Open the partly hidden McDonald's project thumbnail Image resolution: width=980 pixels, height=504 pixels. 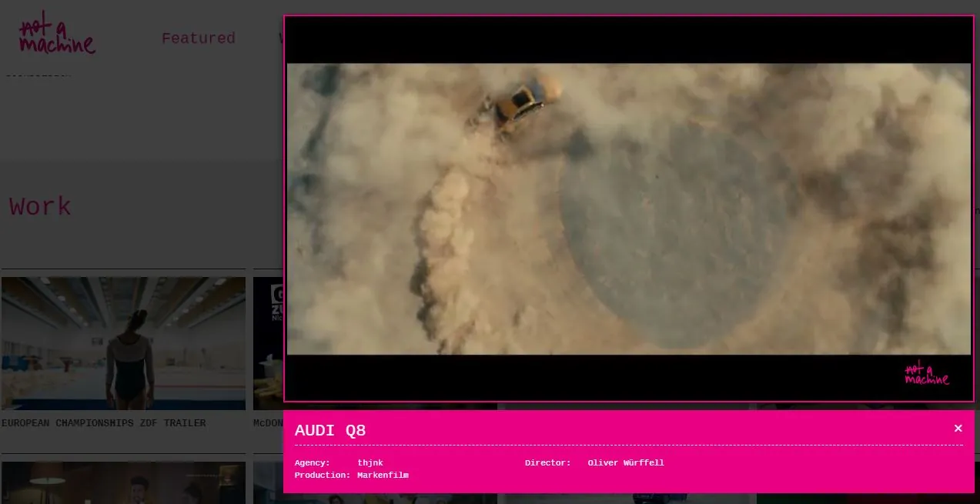268,343
